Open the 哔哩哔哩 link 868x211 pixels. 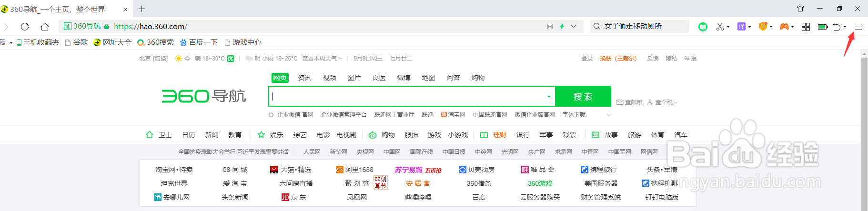tap(418, 197)
